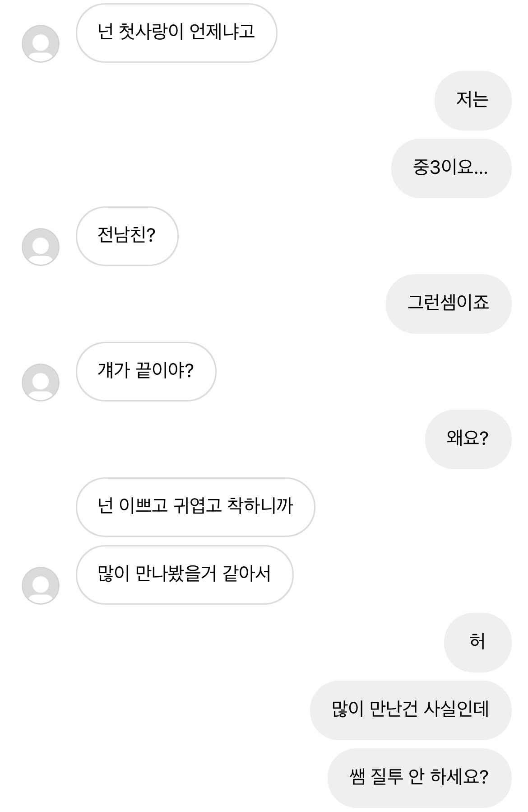This screenshot has height=812, width=528.
Task: Click the '왜요?' reply bubble
Action: [x=468, y=439]
